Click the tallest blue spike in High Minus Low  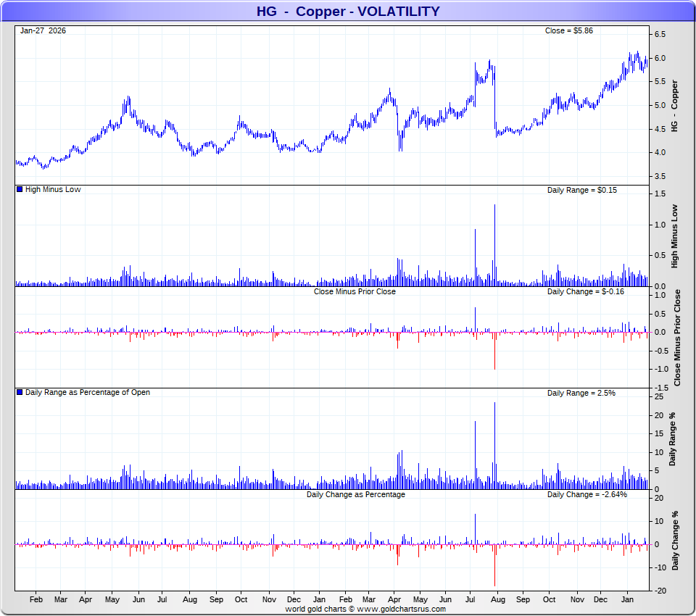495,245
